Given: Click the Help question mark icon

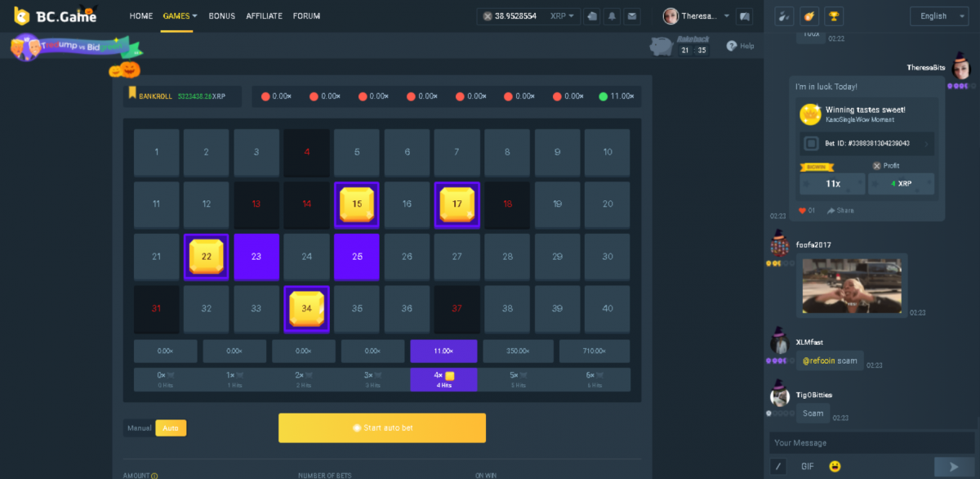Looking at the screenshot, I should point(732,46).
